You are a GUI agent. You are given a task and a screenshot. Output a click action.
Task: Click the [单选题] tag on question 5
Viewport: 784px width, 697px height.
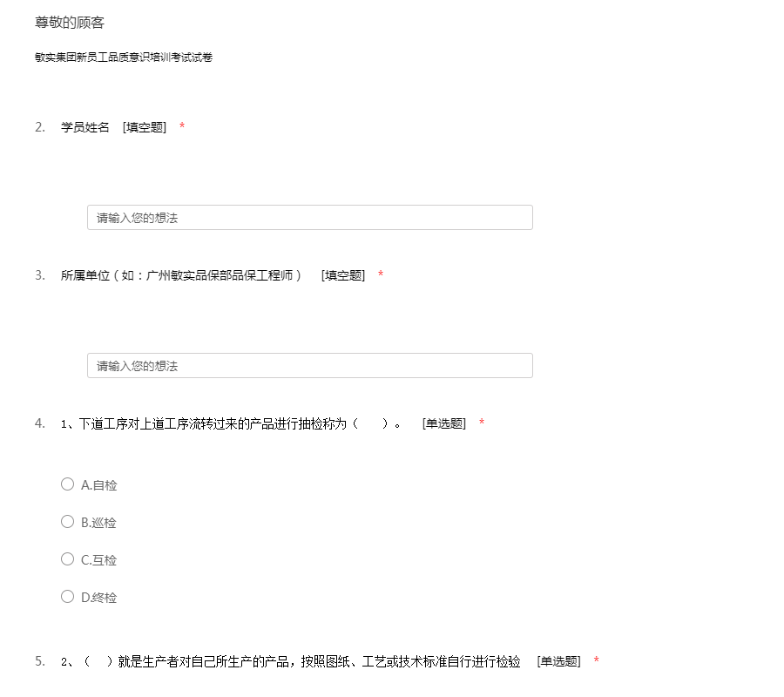pos(558,661)
